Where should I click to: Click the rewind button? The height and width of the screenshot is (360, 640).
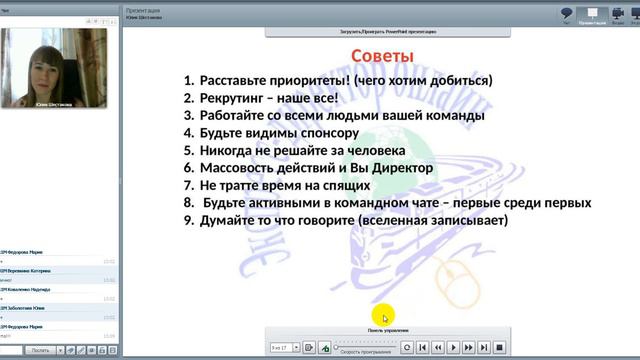click(x=438, y=348)
